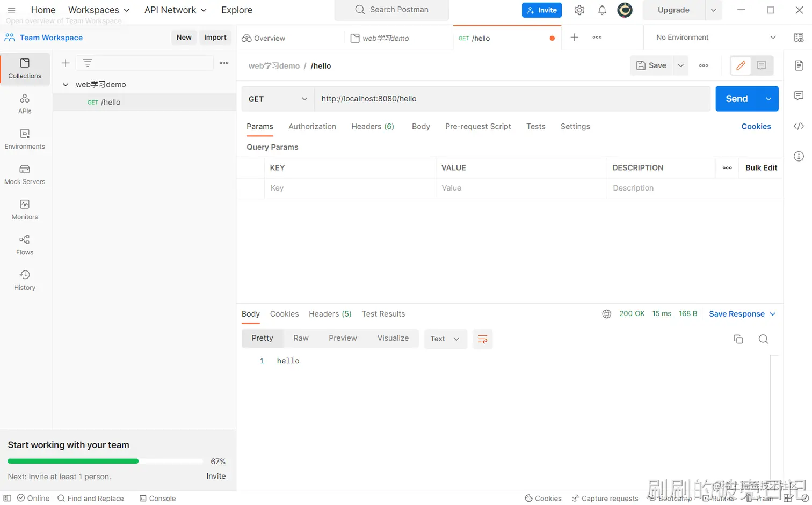
Task: Open user avatar profile icon
Action: (x=625, y=10)
